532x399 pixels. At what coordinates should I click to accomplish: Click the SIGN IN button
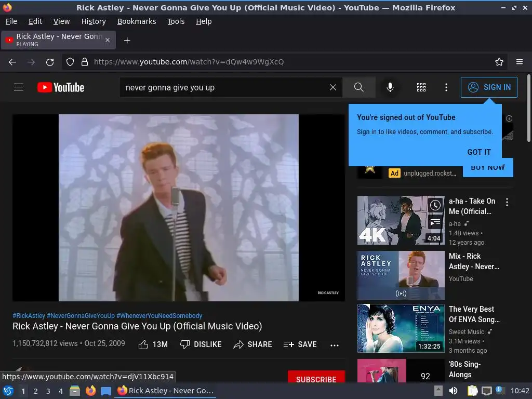(x=489, y=87)
